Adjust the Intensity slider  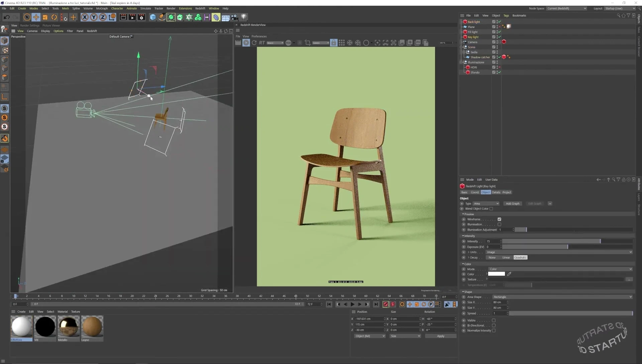[567, 241]
